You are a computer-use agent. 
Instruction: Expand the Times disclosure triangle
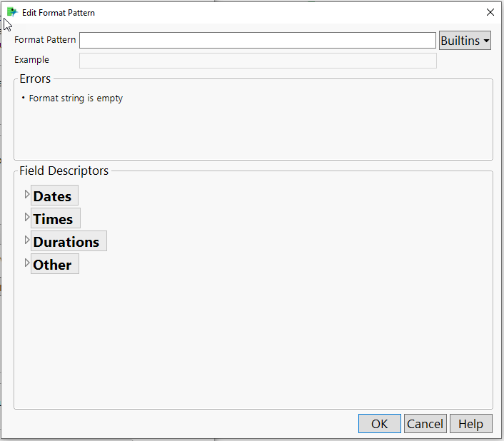27,218
